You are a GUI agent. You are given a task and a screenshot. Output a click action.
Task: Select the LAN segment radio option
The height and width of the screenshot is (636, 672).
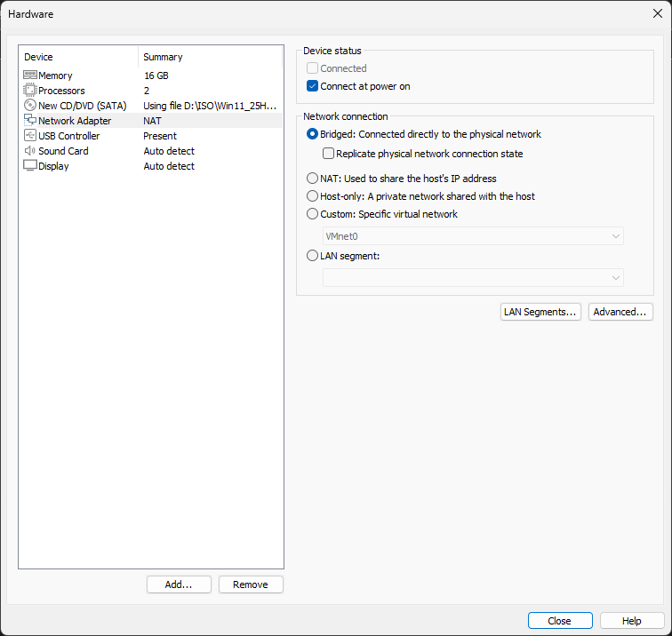coord(312,256)
